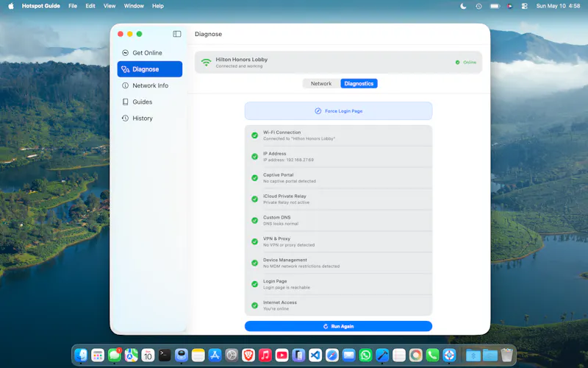Select the "Hilton Honors Lobby" network name

click(x=242, y=60)
